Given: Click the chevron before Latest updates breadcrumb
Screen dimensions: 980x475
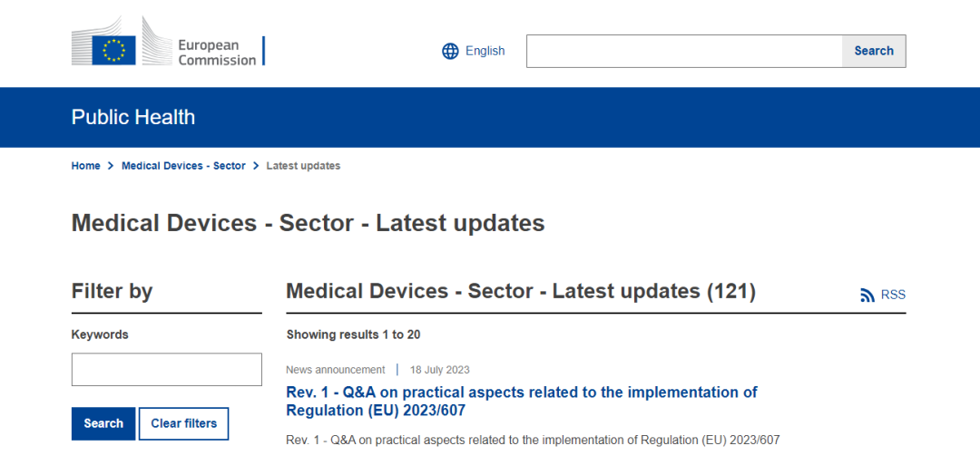Looking at the screenshot, I should [x=256, y=166].
